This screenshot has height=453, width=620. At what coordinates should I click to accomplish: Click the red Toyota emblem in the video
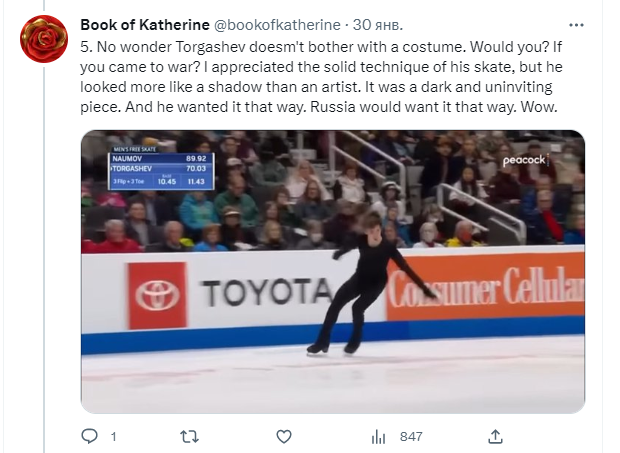(157, 295)
